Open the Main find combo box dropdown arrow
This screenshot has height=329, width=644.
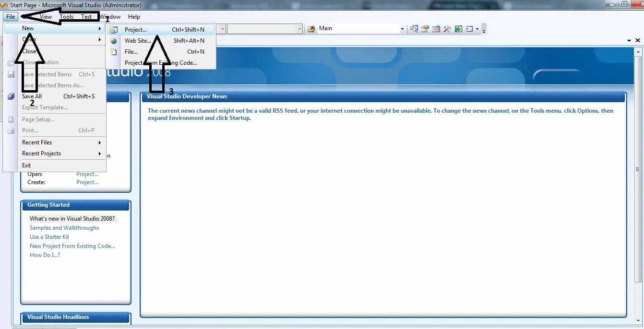[x=402, y=29]
